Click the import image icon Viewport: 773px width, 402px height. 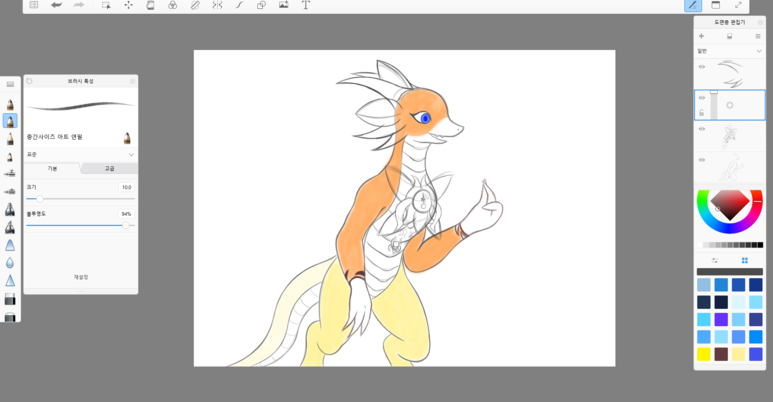click(283, 5)
